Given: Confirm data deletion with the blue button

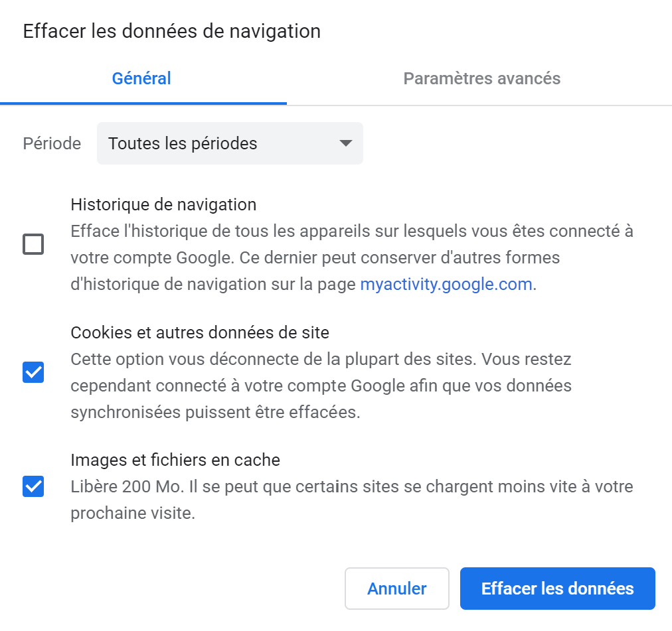Looking at the screenshot, I should click(x=557, y=588).
